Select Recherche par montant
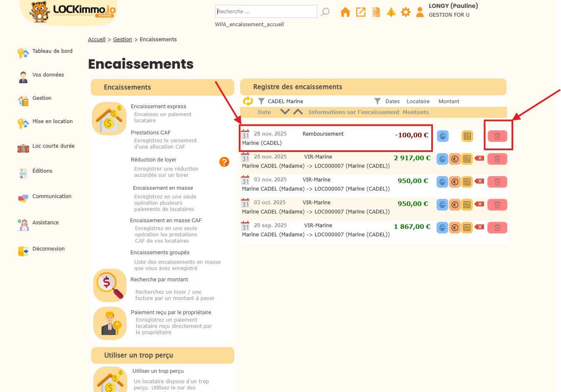 click(x=159, y=280)
